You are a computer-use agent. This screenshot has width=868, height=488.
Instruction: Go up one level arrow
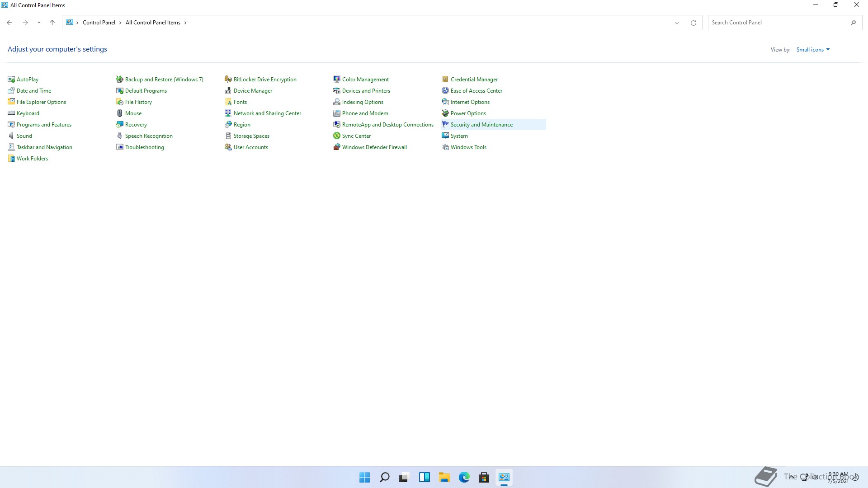(52, 23)
